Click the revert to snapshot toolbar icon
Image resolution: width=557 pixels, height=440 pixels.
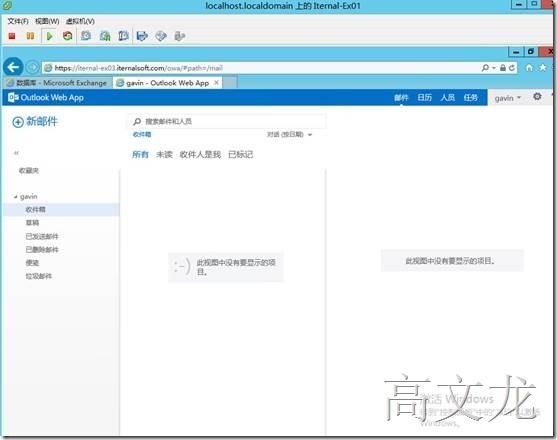point(105,36)
